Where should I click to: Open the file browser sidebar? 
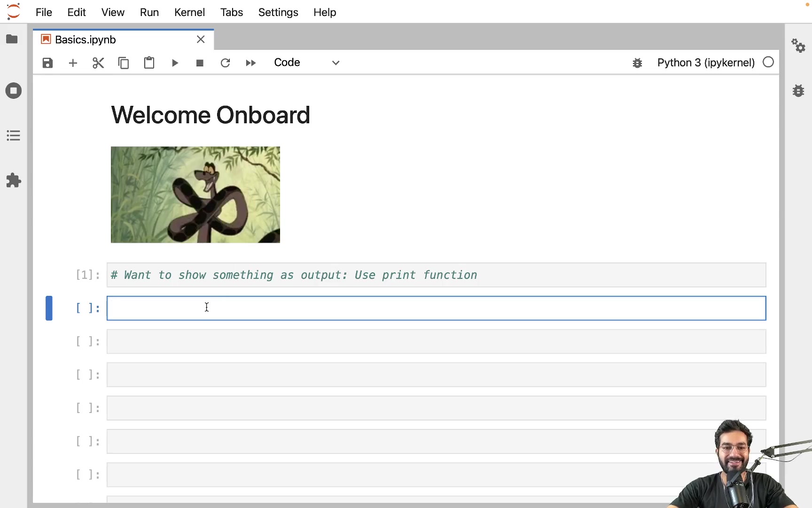coord(13,40)
